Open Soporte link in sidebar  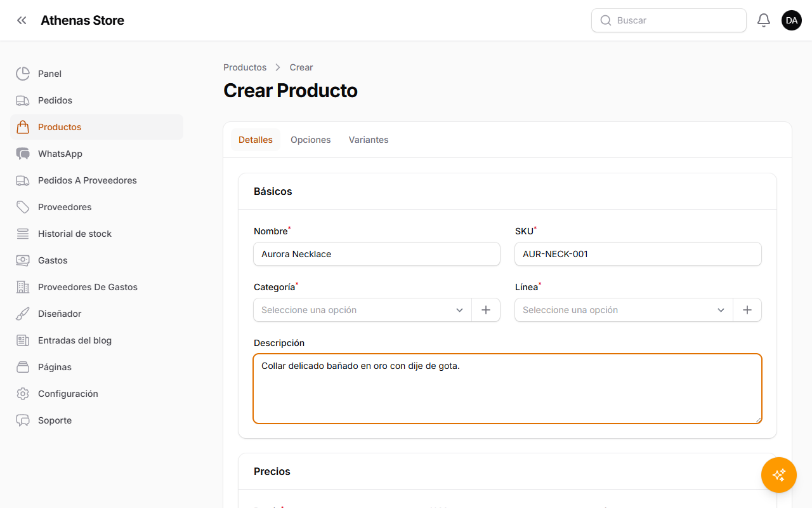pyautogui.click(x=96, y=420)
